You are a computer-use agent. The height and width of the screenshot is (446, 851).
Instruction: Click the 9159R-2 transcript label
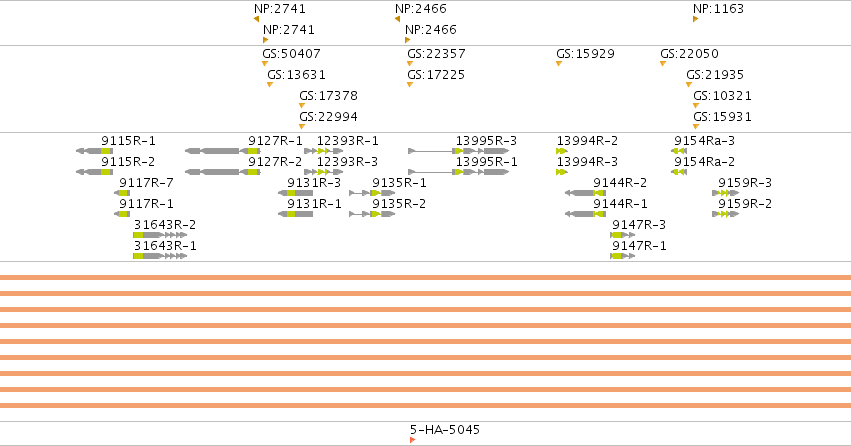745,204
